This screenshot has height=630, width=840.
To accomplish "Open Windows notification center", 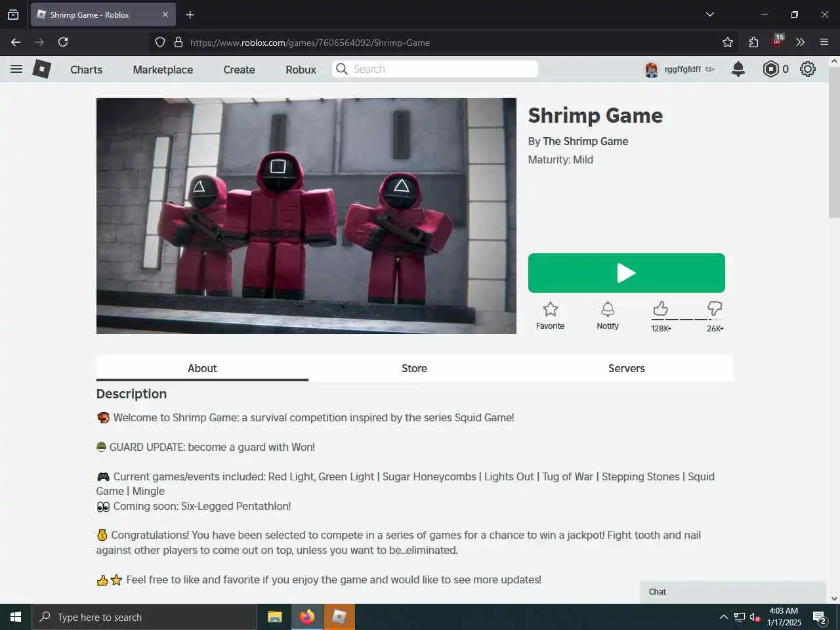I will pyautogui.click(x=820, y=617).
